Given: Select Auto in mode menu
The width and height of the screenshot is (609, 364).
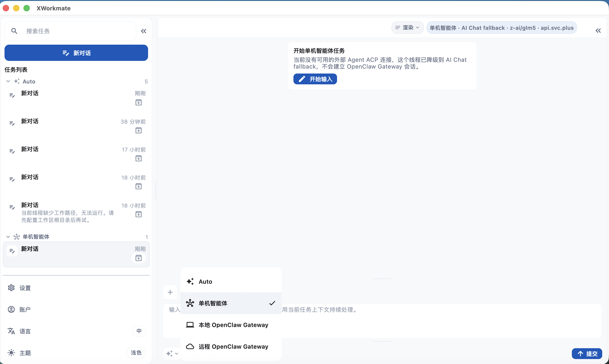Looking at the screenshot, I should pos(231,282).
